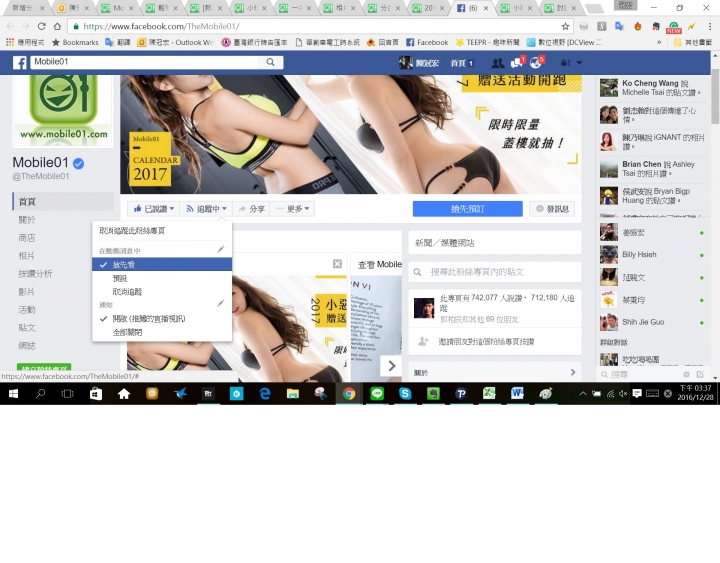Image resolution: width=720 pixels, height=563 pixels.
Task: Click next arrow on the carousel
Action: point(391,366)
